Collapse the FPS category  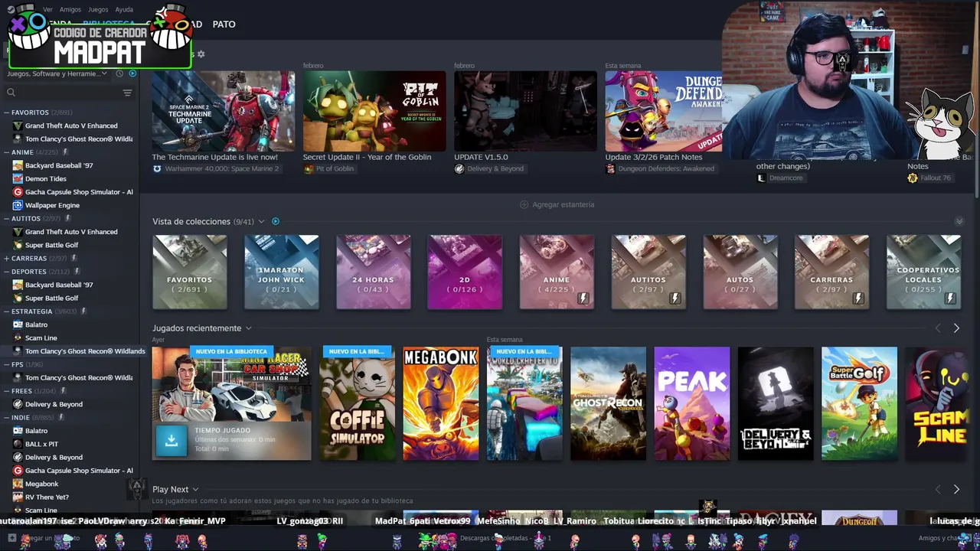(x=6, y=364)
